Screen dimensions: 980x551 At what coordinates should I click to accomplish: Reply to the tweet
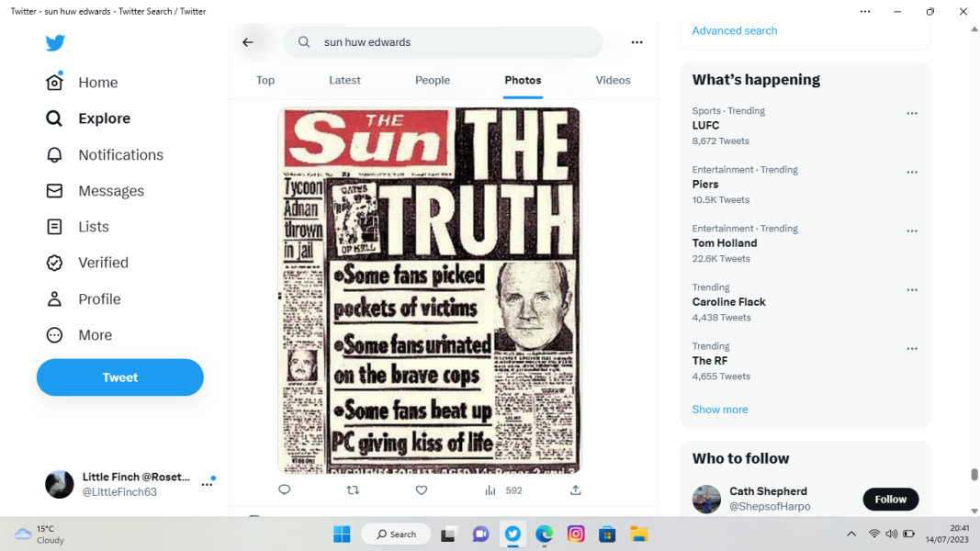tap(285, 489)
